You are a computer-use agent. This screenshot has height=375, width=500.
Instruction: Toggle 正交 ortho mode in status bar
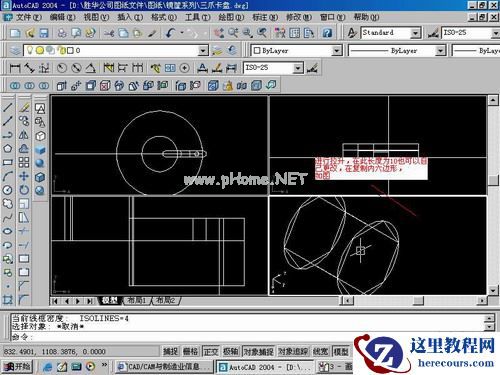(x=211, y=351)
